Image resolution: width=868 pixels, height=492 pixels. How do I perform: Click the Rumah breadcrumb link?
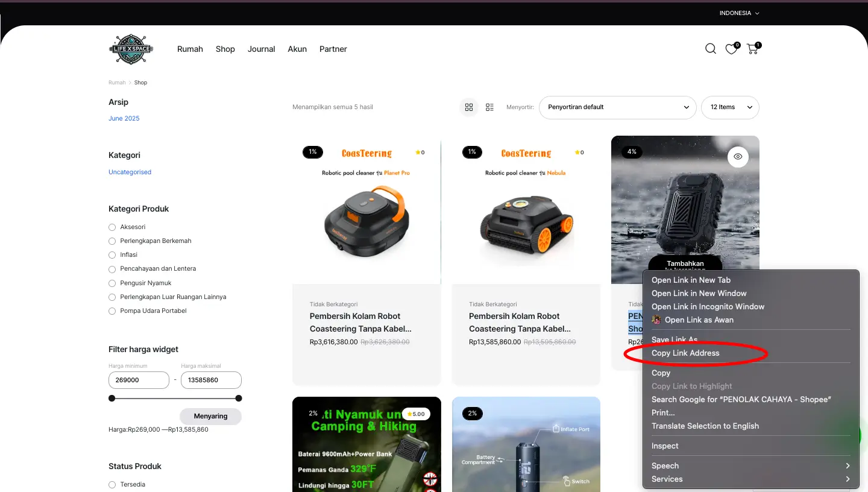coord(117,83)
